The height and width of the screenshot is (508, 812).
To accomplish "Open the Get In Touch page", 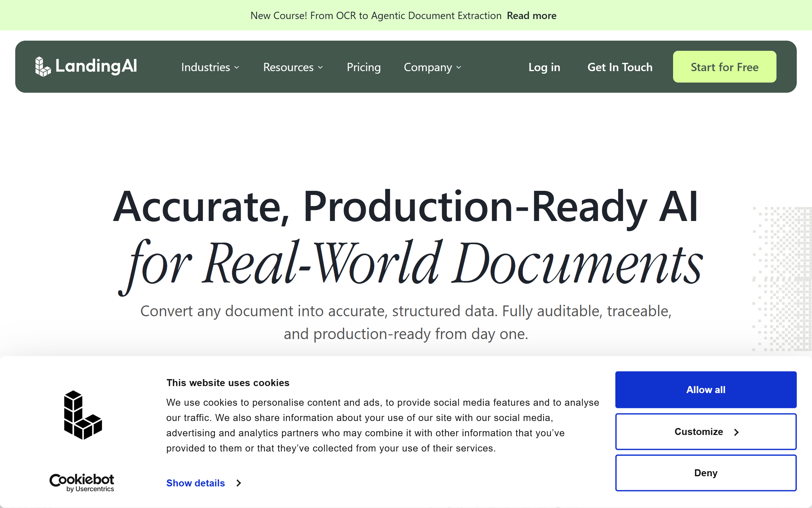I will click(620, 67).
